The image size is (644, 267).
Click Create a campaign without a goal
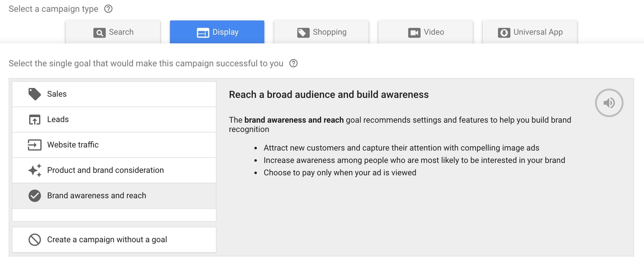(114, 240)
